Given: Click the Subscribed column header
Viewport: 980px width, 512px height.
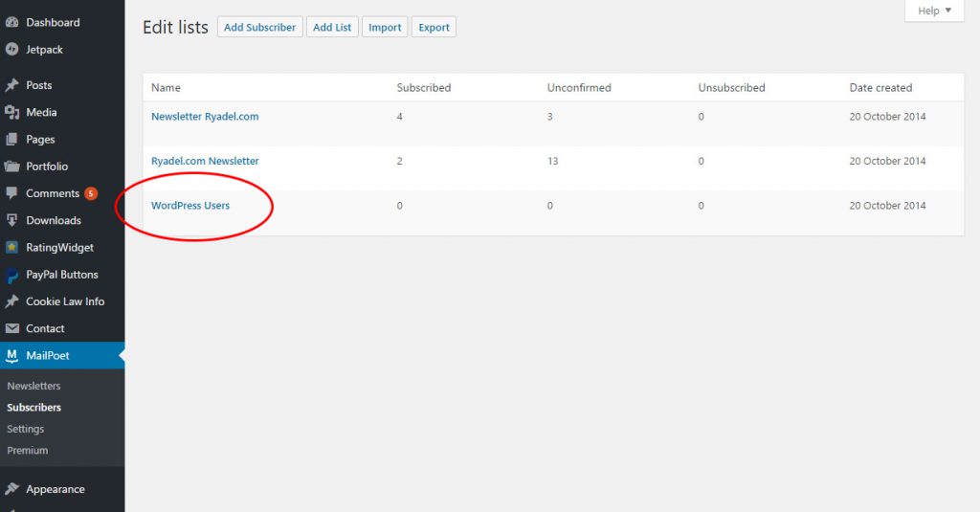Looking at the screenshot, I should 424,87.
